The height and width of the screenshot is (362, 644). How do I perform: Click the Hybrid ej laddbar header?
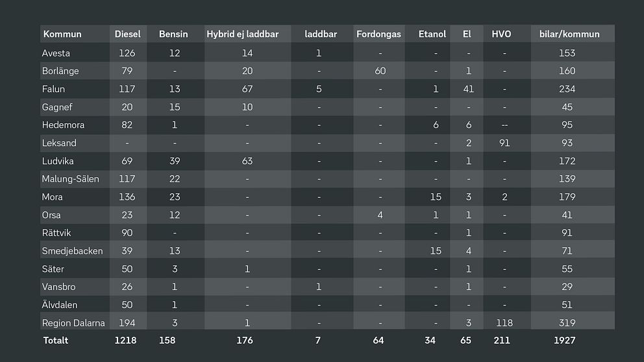pyautogui.click(x=243, y=34)
